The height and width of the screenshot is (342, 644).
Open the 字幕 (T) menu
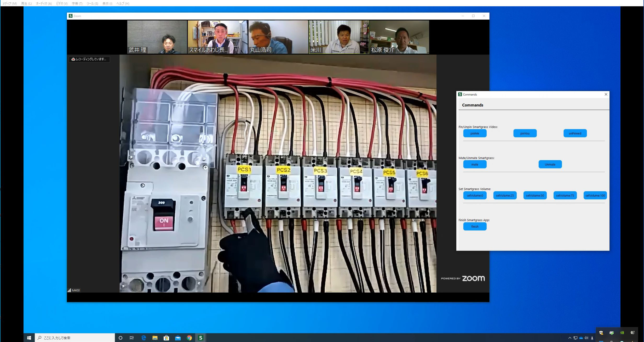tap(77, 3)
